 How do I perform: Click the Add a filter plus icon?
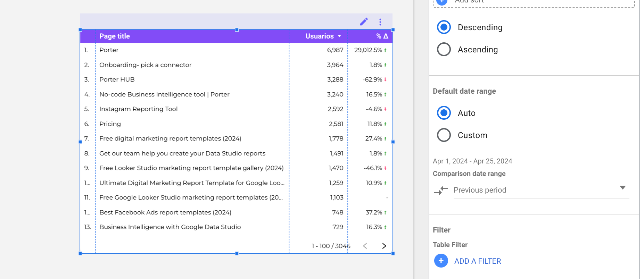(441, 261)
